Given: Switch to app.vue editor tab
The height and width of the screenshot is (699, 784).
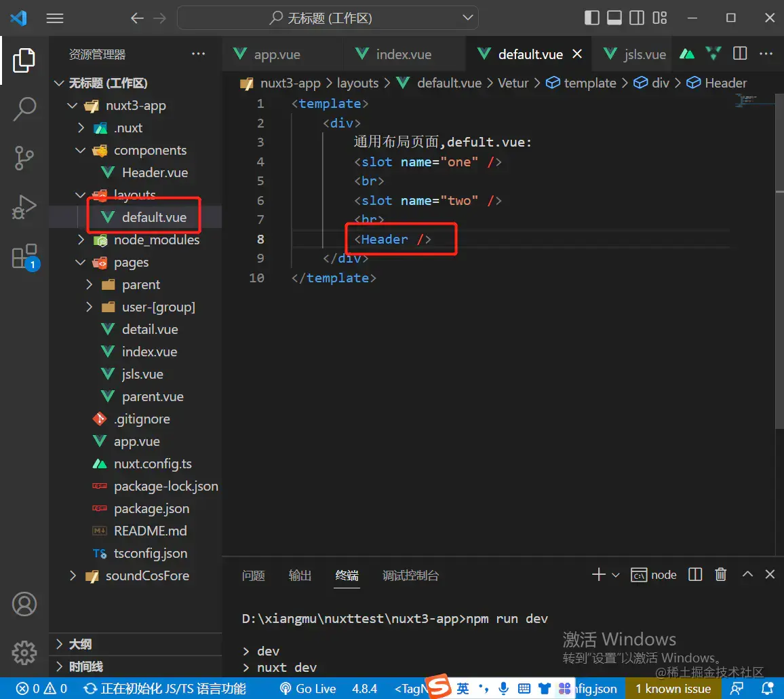Looking at the screenshot, I should tap(283, 54).
